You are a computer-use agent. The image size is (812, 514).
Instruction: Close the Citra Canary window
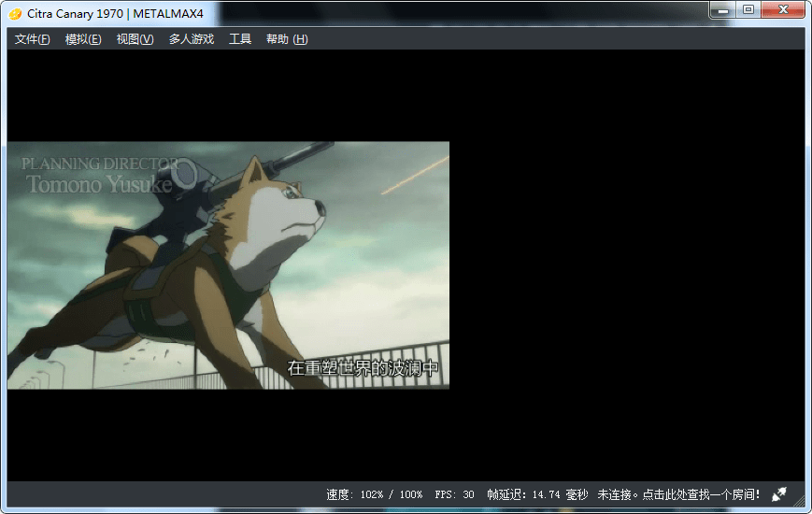782,9
